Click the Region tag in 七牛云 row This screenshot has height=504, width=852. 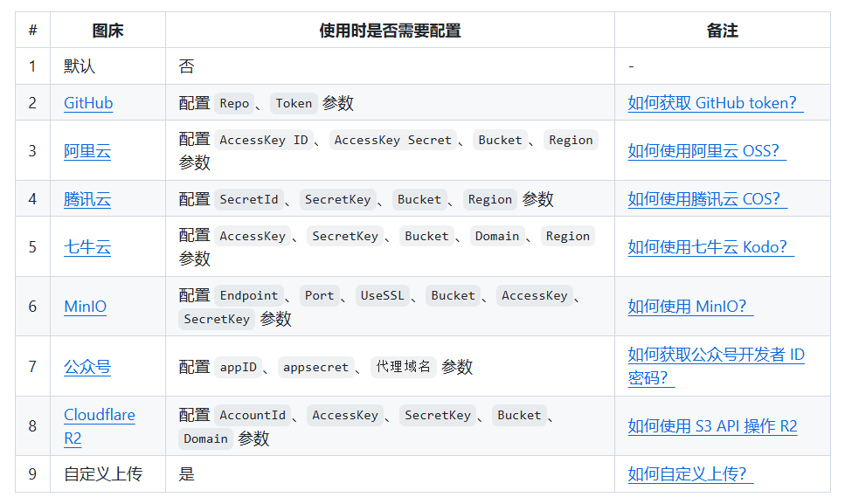tap(567, 236)
